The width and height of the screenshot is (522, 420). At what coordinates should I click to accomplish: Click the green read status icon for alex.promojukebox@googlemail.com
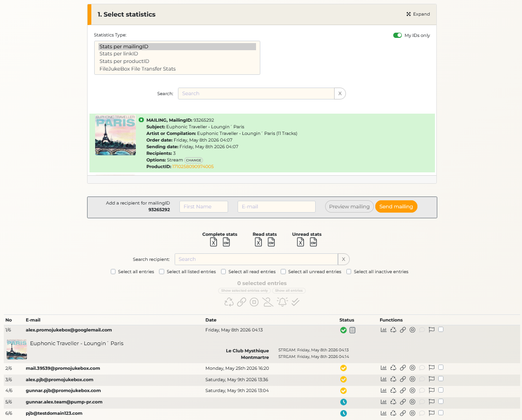pyautogui.click(x=344, y=330)
